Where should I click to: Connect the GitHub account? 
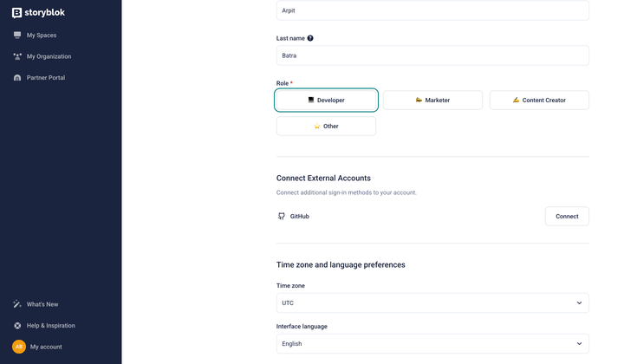point(567,216)
